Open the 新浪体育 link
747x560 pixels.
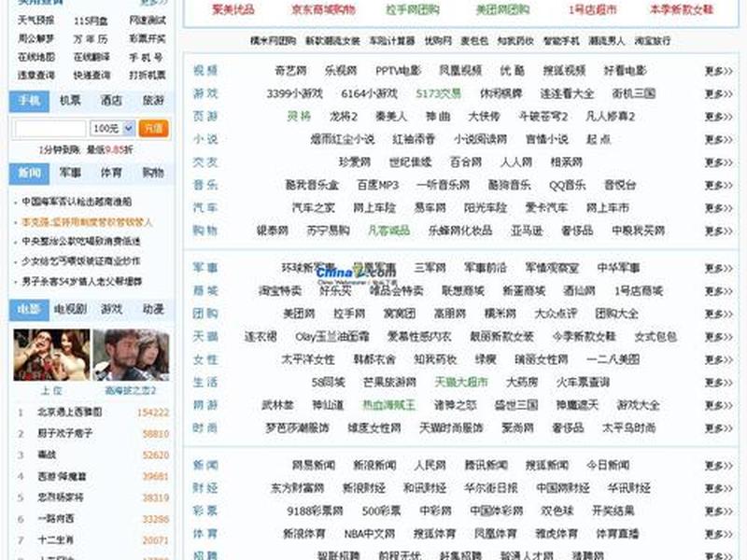(304, 534)
